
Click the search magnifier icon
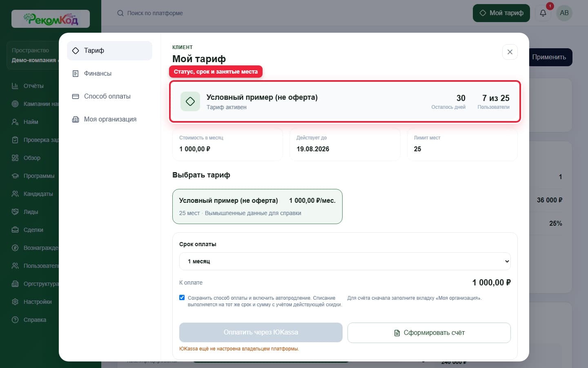[x=120, y=13]
